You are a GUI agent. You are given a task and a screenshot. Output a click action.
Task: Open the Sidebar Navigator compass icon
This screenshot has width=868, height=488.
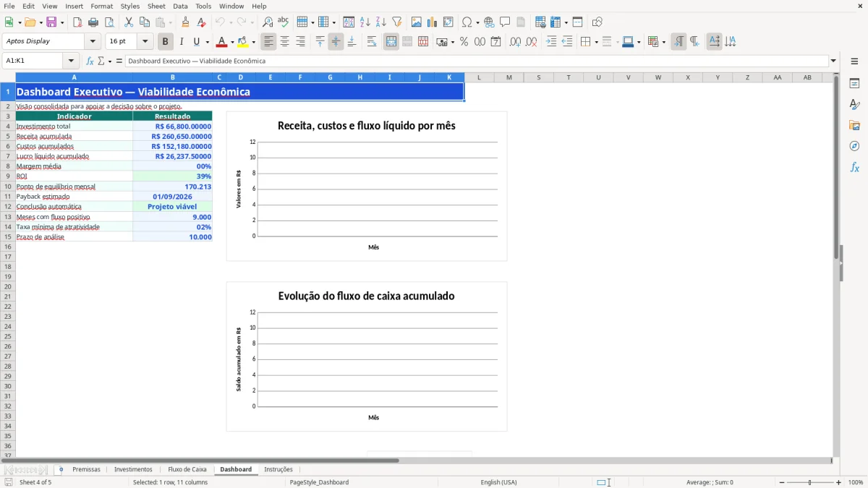pyautogui.click(x=854, y=146)
